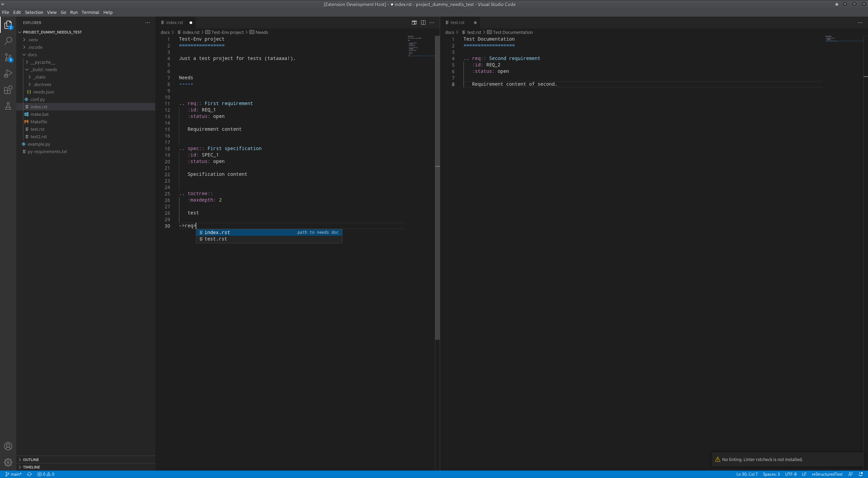Open the Run and Debug view
The width and height of the screenshot is (868, 478).
[8, 74]
